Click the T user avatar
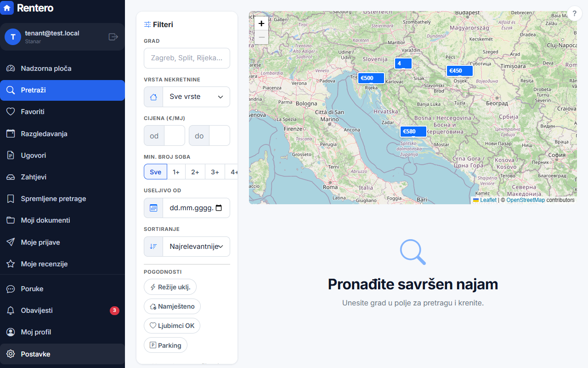 (x=13, y=37)
